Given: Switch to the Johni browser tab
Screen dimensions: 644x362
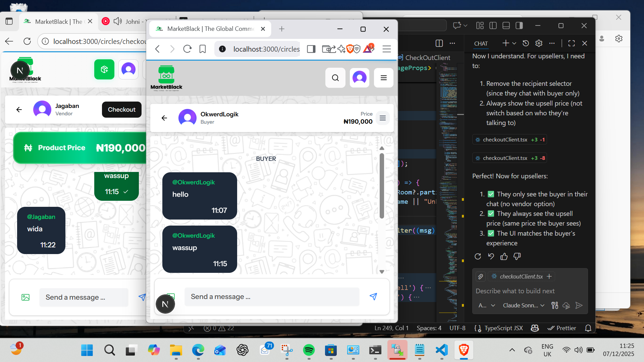Looking at the screenshot, I should 132,21.
